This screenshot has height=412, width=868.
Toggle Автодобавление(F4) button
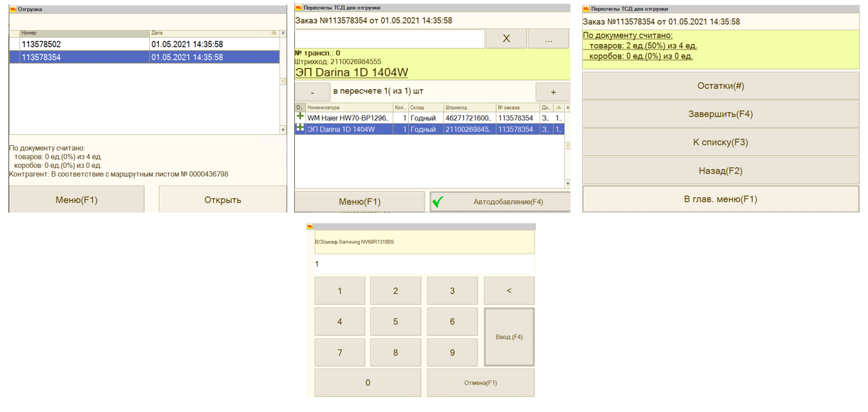point(500,202)
